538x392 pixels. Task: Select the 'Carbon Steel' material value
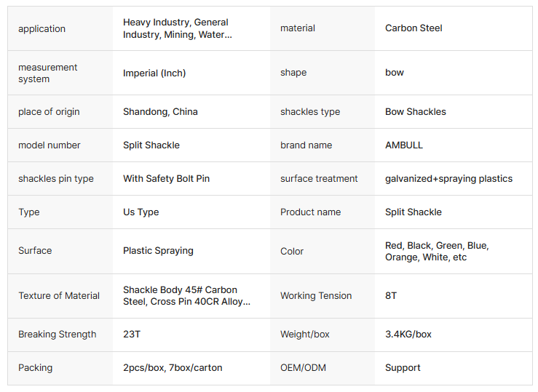[414, 28]
